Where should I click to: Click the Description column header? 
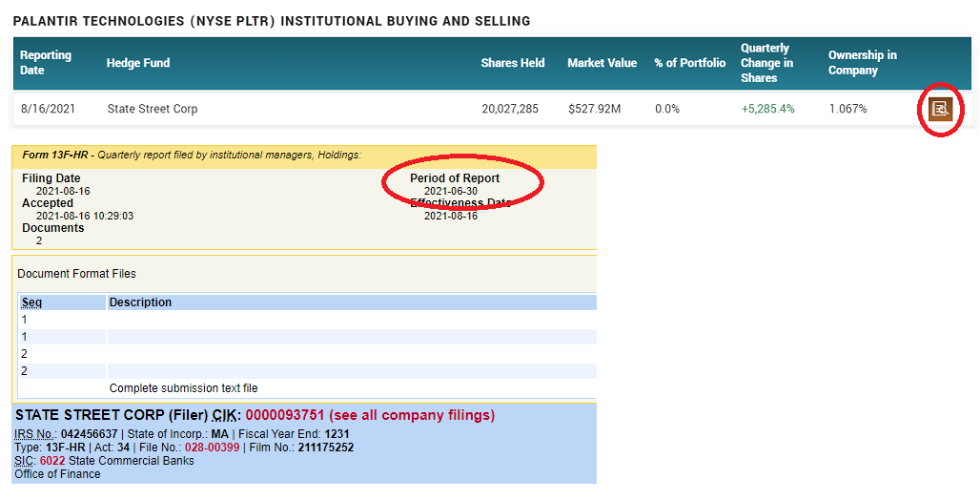click(x=140, y=302)
